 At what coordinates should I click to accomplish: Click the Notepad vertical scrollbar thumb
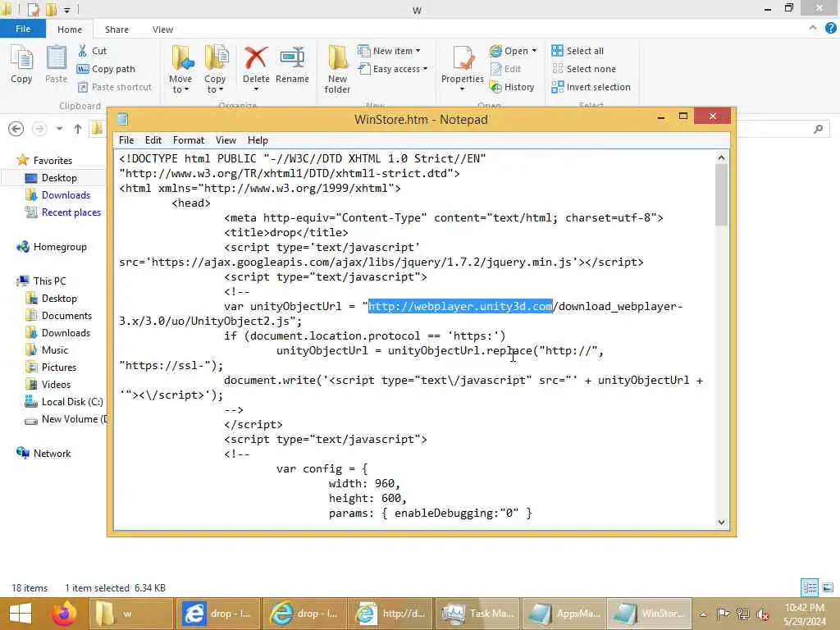point(721,195)
